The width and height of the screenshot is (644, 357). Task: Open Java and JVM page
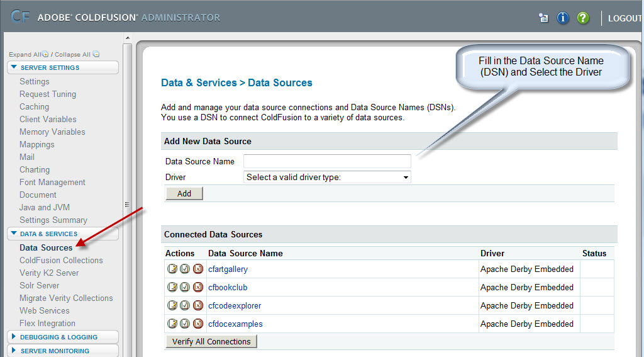click(x=45, y=207)
